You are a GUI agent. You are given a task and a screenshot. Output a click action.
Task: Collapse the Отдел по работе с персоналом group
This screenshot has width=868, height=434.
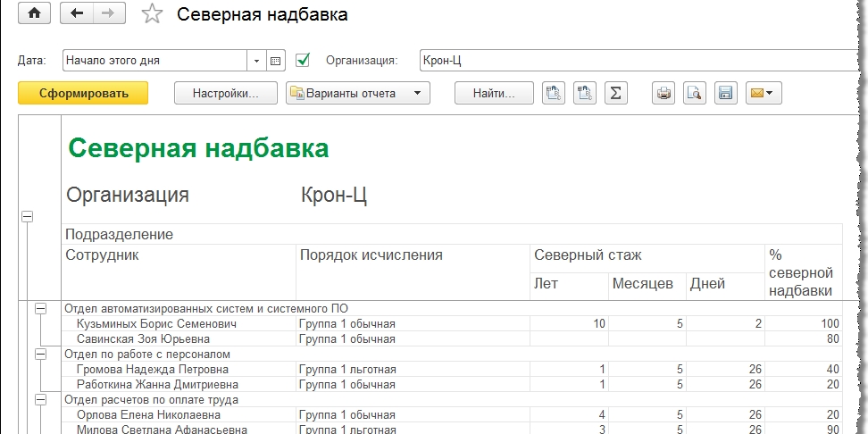[40, 355]
